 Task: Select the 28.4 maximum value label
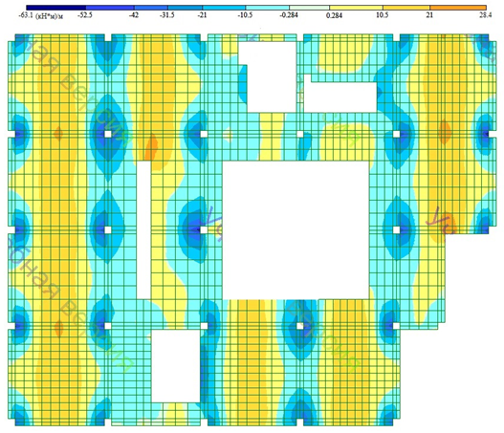point(486,15)
